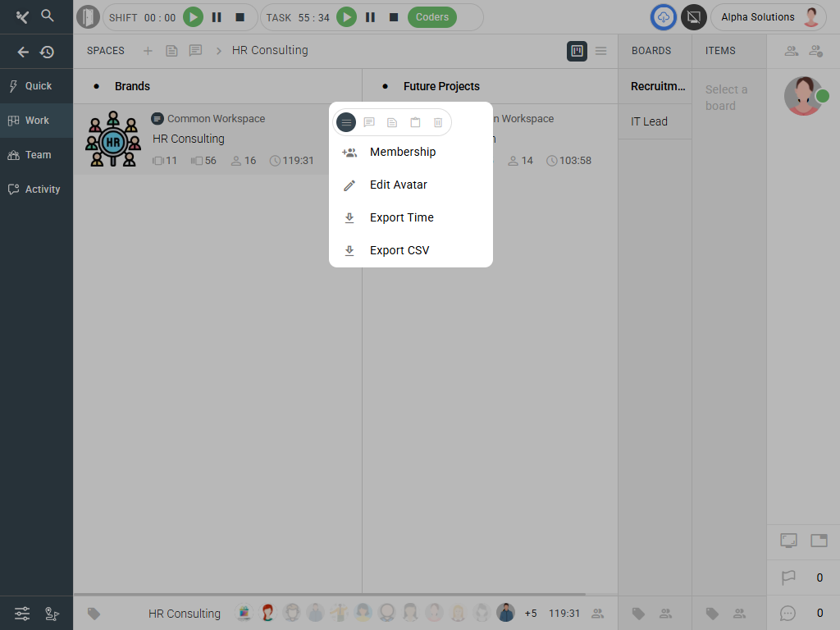Click the flag icon in right panel
Screen dimensions: 840x630
coord(788,577)
